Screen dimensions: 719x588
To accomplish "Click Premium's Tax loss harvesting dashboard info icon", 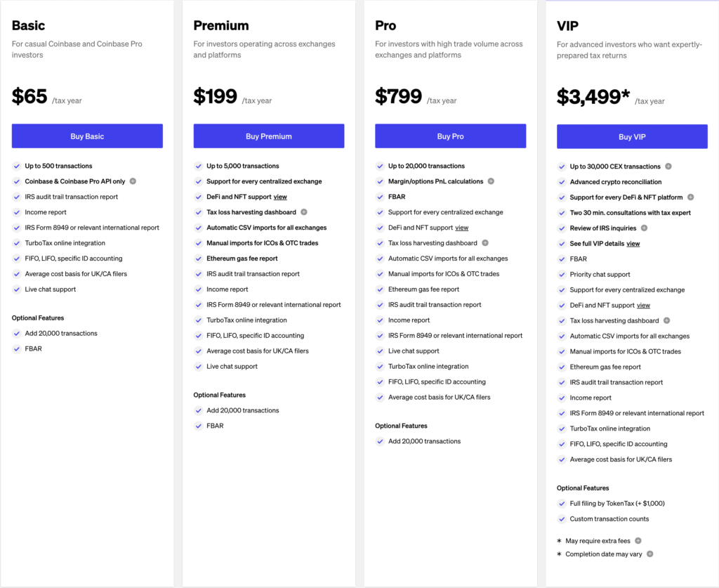I will (x=304, y=213).
